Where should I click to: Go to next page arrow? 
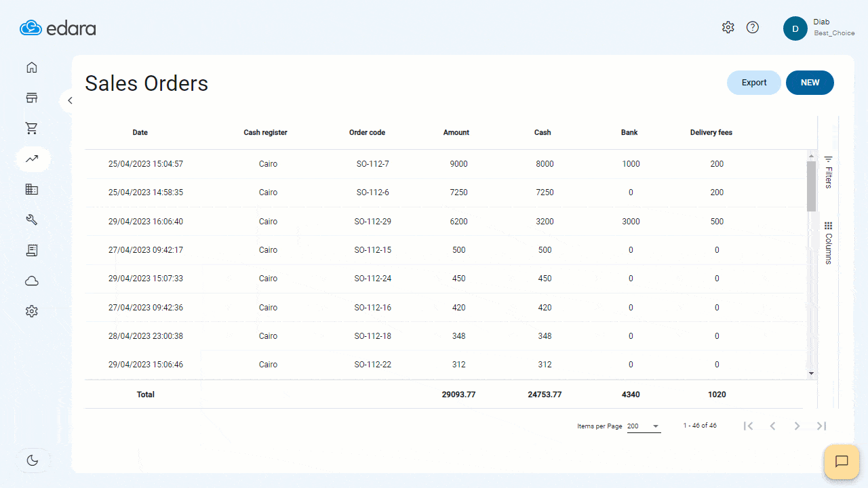[797, 426]
